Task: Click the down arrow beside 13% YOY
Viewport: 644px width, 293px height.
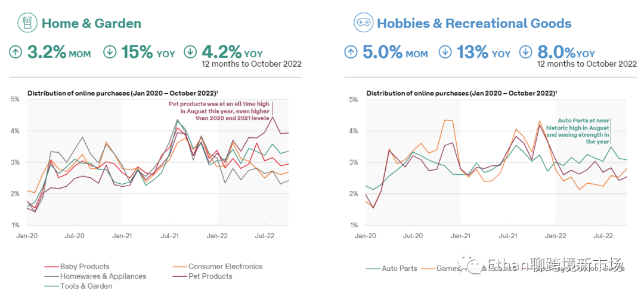Action: [446, 53]
